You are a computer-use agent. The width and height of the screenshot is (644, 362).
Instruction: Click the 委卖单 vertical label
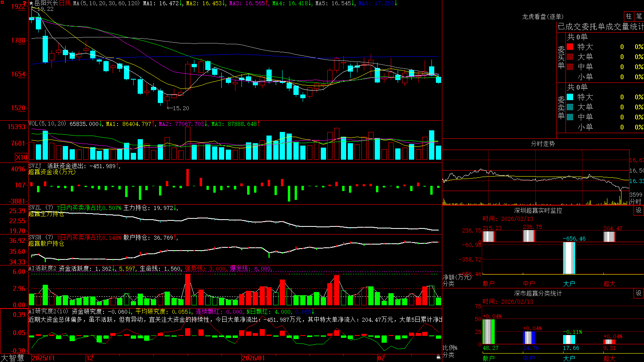click(561, 107)
